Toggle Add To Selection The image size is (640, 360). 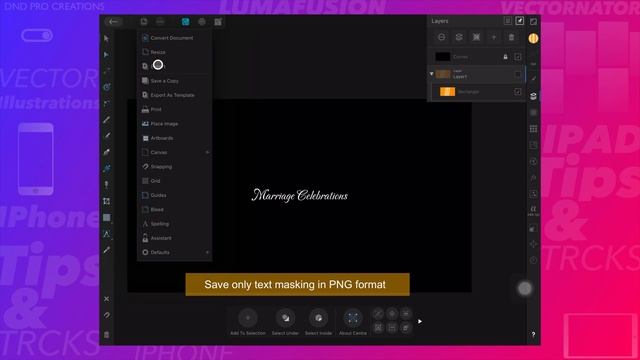248,322
